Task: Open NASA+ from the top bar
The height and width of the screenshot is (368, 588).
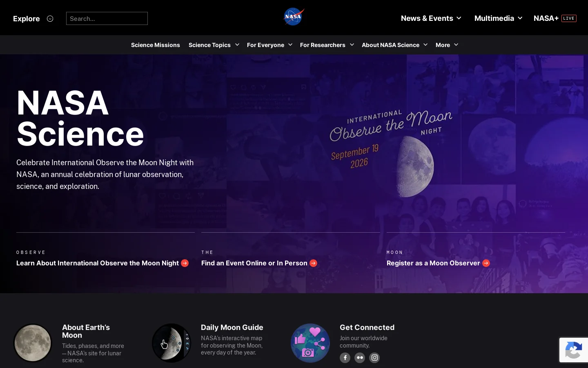Action: coord(546,18)
